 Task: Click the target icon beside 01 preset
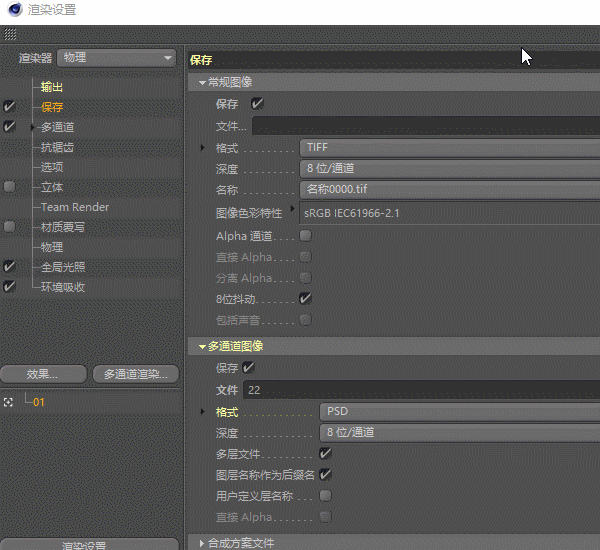[x=8, y=402]
